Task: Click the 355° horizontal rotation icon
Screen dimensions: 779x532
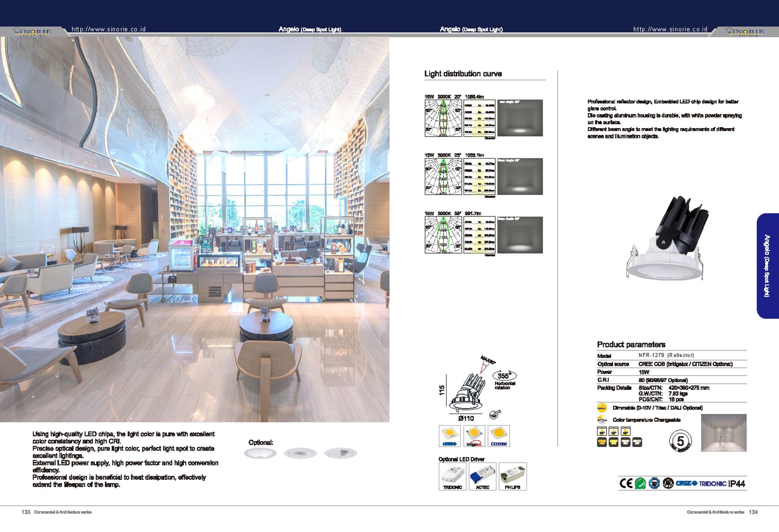Action: click(x=504, y=376)
